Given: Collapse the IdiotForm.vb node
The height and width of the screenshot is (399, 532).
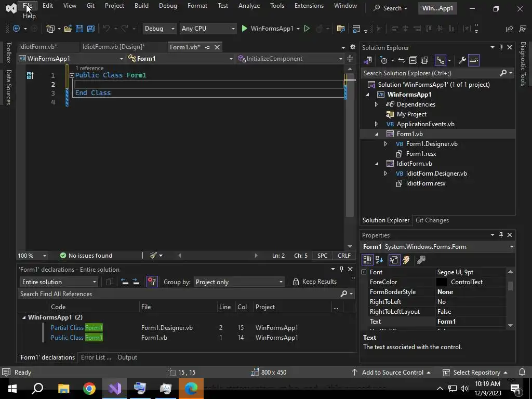Looking at the screenshot, I should pos(376,164).
